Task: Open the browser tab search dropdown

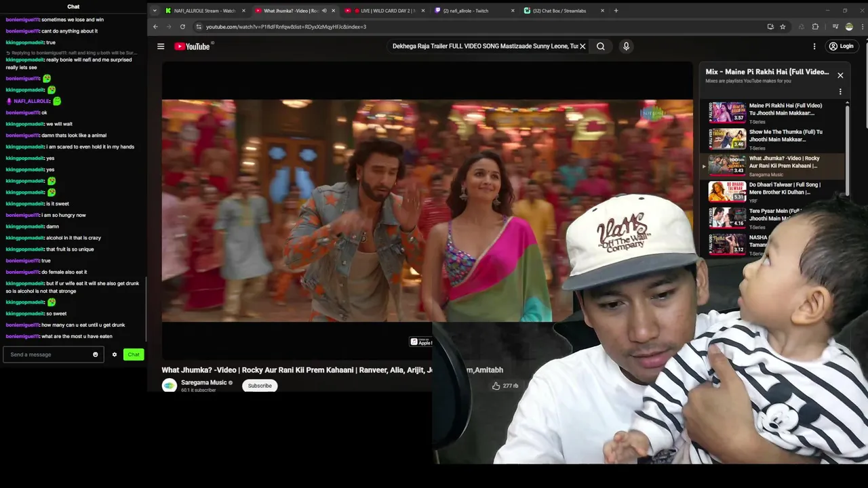Action: click(x=155, y=10)
